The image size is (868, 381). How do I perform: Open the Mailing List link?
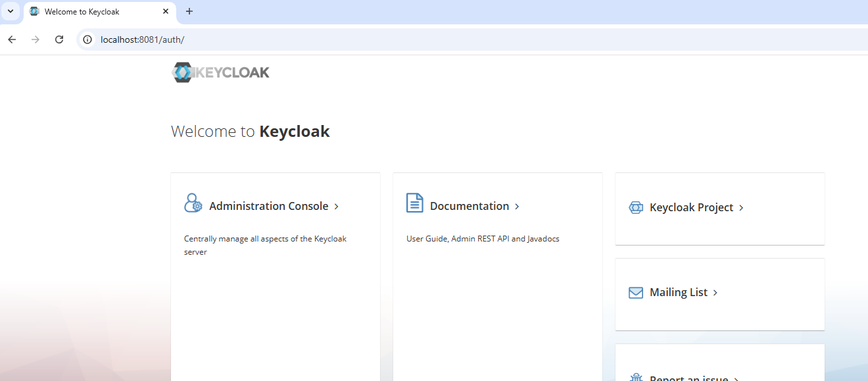[678, 292]
